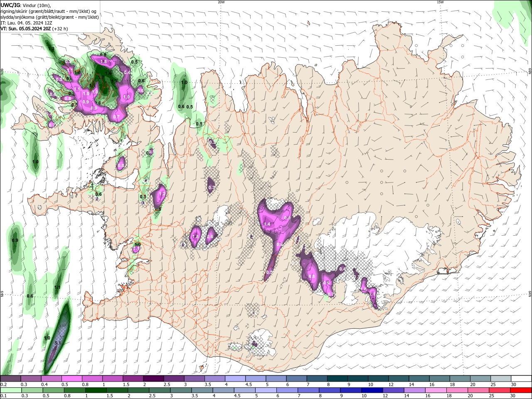Select purple-row swatch between 0.2 and 0.3
532x399 pixels.
(x=10, y=379)
